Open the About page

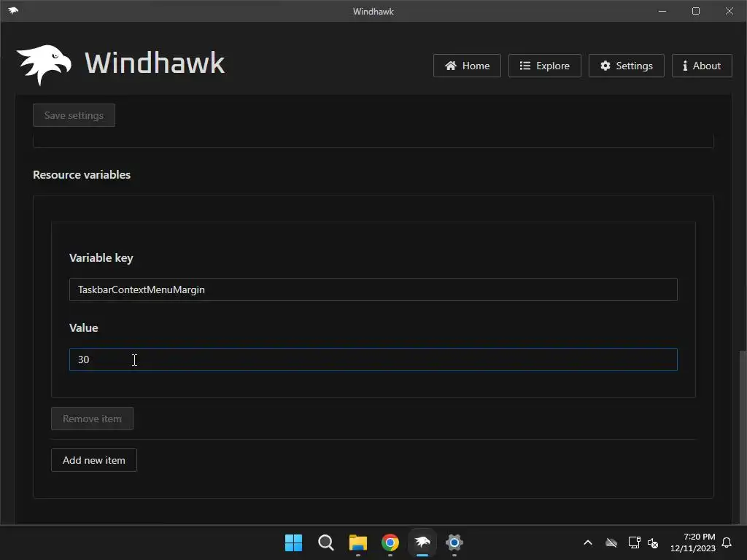point(702,66)
